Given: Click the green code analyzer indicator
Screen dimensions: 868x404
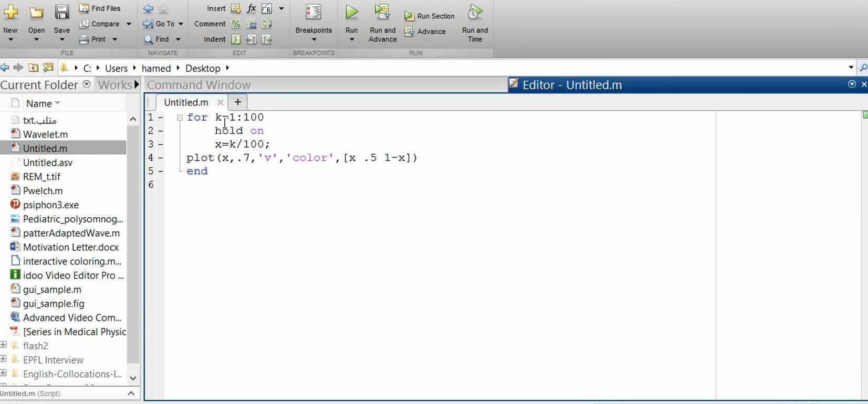Looking at the screenshot, I should point(865,115).
